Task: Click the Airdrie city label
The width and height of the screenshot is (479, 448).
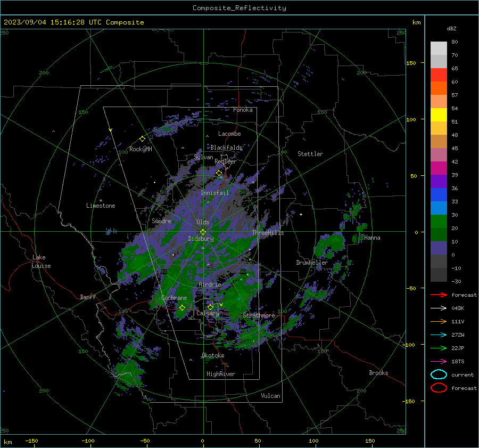Action: pos(210,284)
